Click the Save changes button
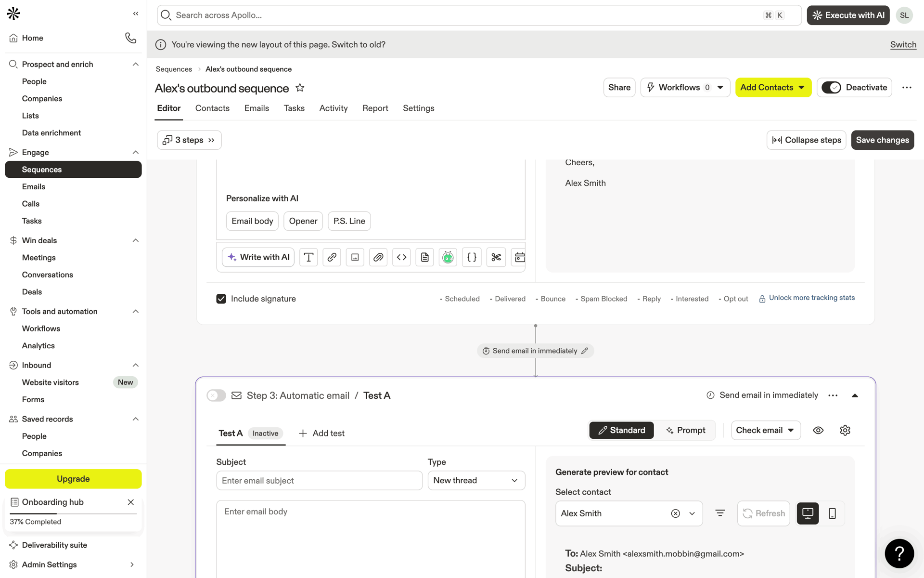 (x=882, y=140)
